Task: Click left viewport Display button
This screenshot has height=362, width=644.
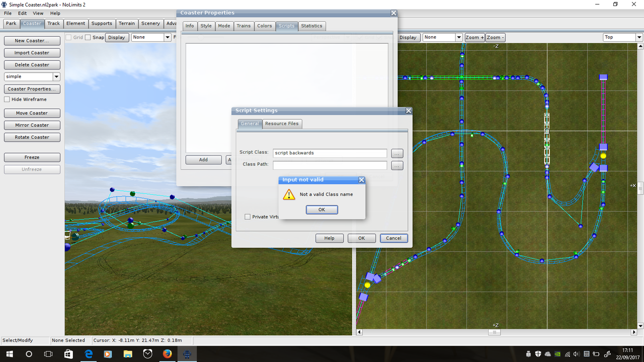Action: pyautogui.click(x=116, y=37)
